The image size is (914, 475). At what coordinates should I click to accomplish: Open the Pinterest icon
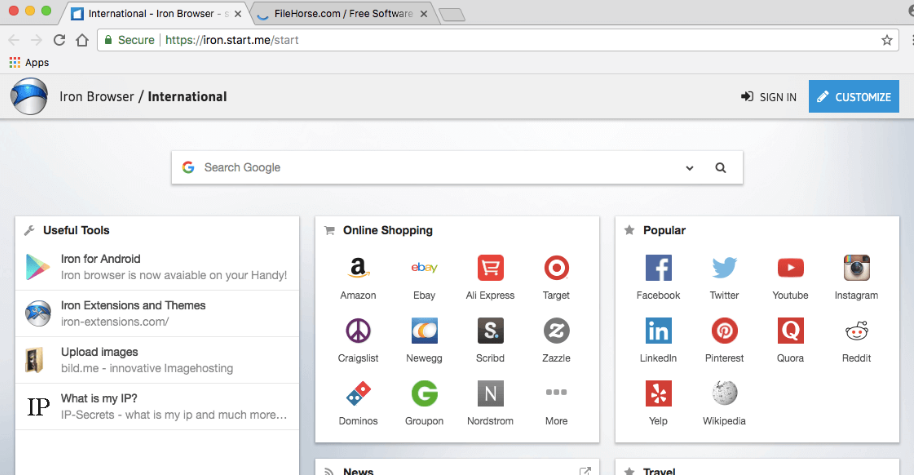(724, 331)
